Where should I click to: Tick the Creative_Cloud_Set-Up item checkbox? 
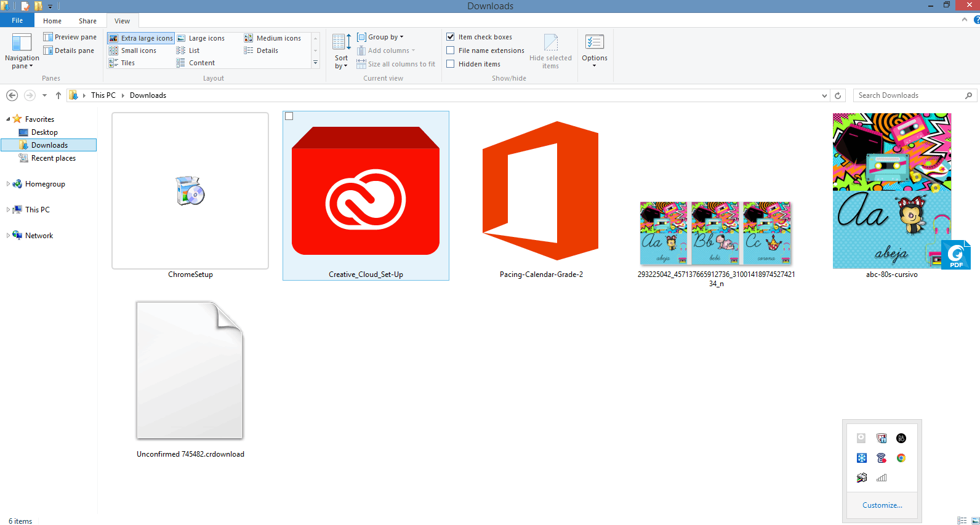[289, 116]
